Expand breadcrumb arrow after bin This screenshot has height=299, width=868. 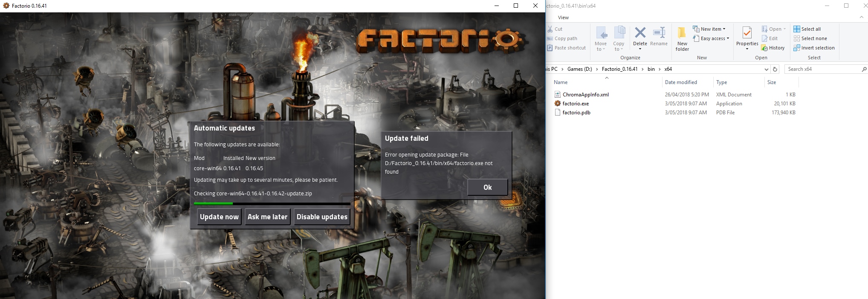660,69
